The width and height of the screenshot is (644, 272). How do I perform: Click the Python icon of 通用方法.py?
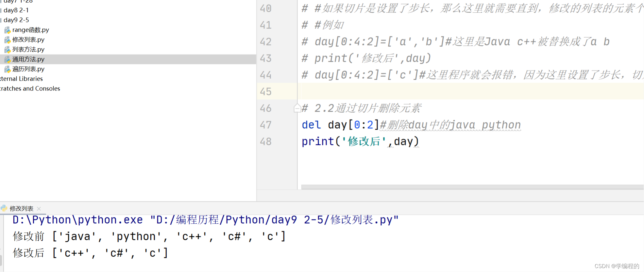click(x=7, y=59)
